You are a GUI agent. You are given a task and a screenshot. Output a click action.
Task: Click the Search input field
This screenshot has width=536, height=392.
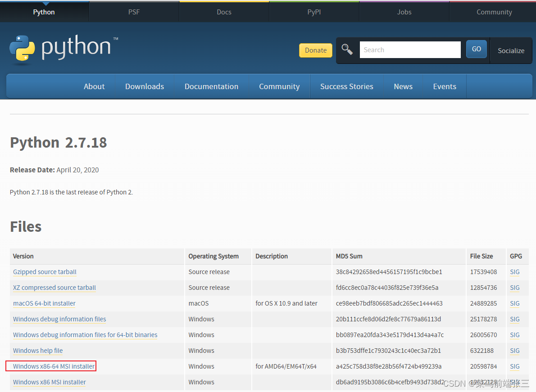point(410,50)
